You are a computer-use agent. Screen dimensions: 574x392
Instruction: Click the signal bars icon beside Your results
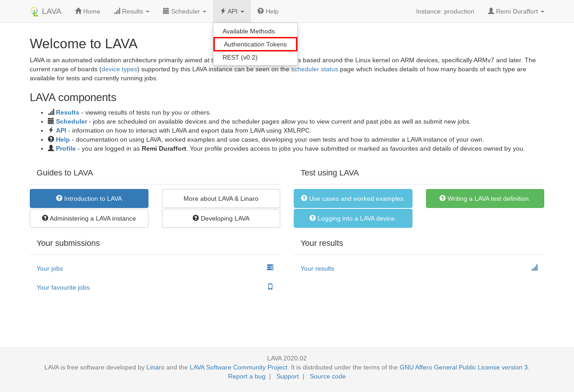tap(534, 267)
